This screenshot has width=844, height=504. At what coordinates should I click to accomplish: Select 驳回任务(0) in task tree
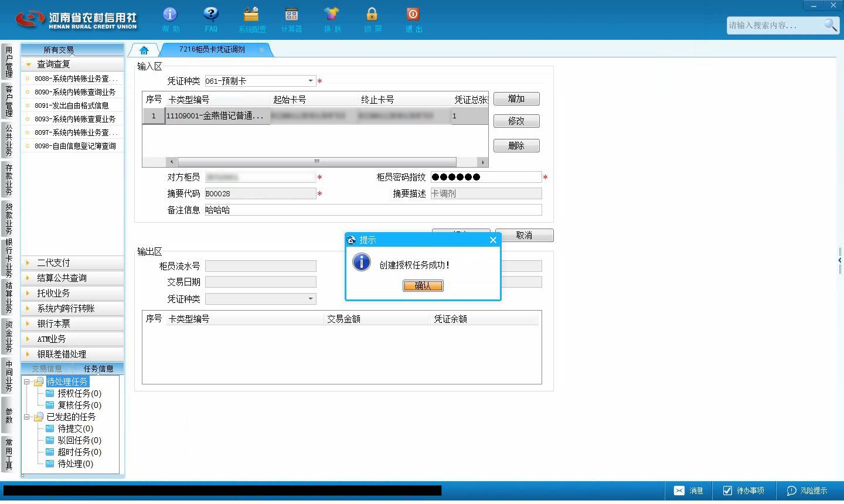[x=79, y=440]
